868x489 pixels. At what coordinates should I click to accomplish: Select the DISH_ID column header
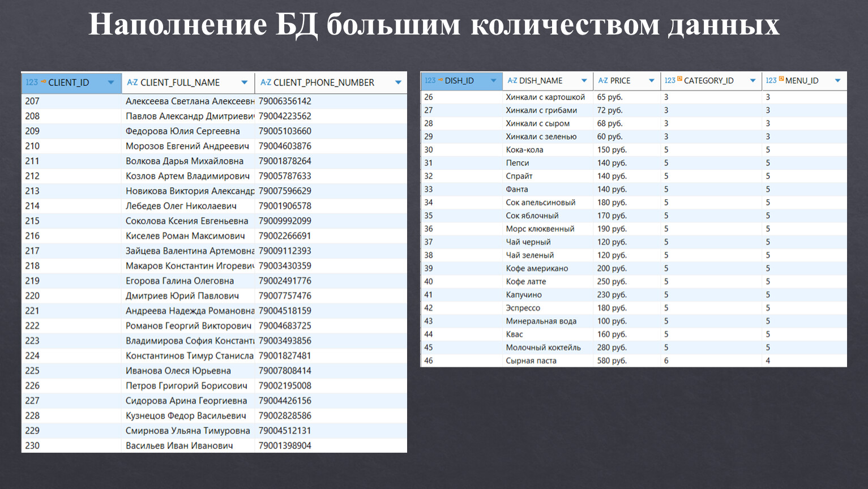coord(459,81)
